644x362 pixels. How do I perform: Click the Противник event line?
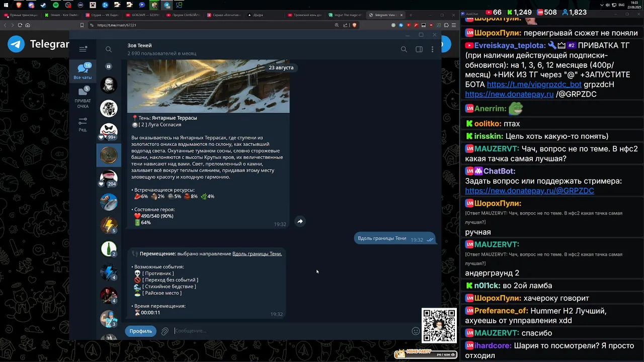pos(154,274)
